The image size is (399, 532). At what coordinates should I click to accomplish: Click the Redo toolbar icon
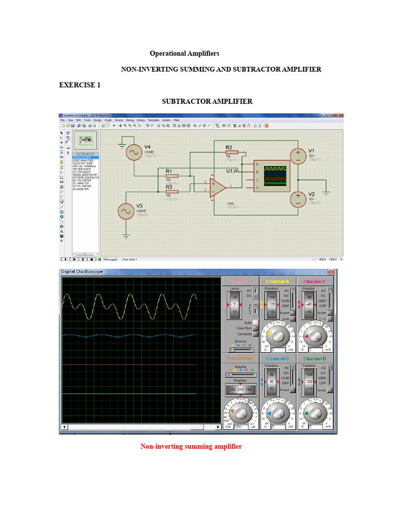pyautogui.click(x=152, y=126)
